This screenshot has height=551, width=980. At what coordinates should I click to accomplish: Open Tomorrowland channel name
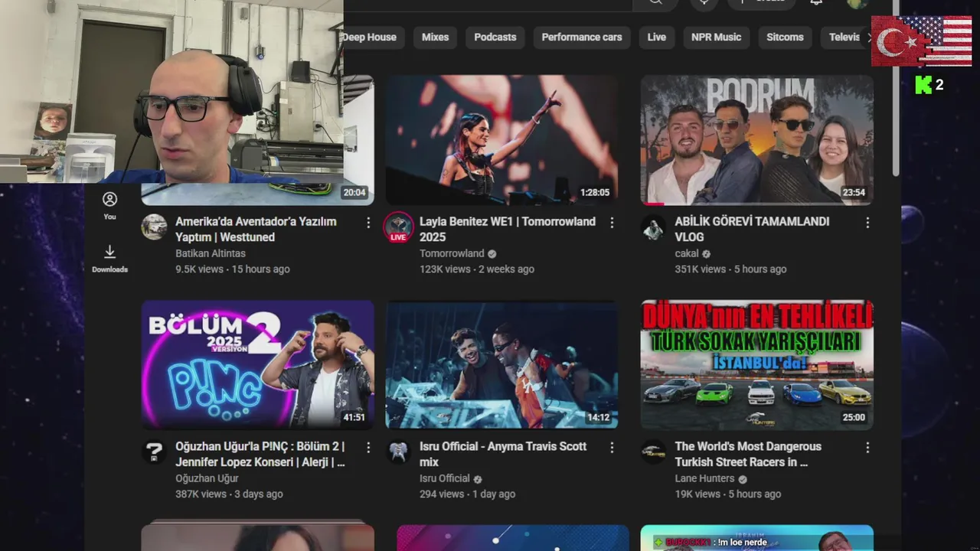[452, 253]
